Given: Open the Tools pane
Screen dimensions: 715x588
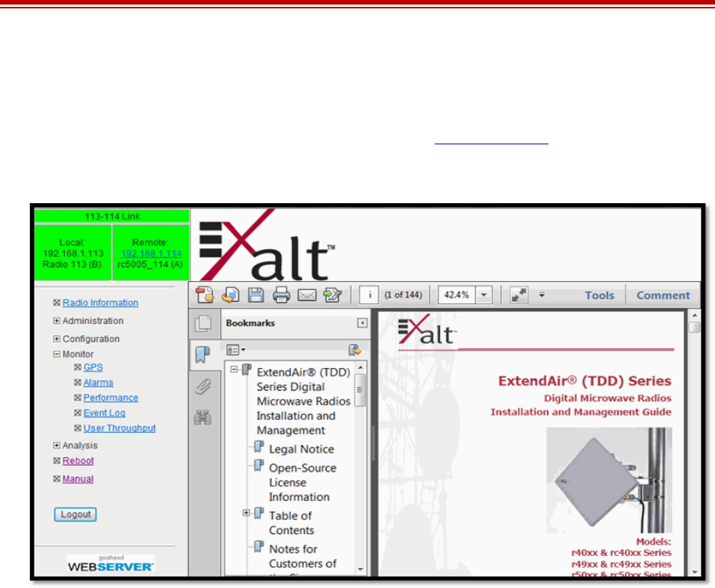Looking at the screenshot, I should pos(600,296).
